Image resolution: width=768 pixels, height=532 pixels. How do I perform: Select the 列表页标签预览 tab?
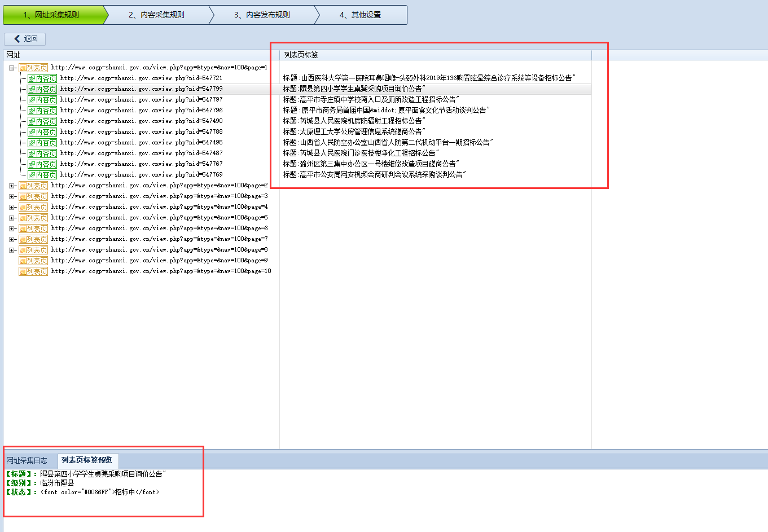point(87,460)
